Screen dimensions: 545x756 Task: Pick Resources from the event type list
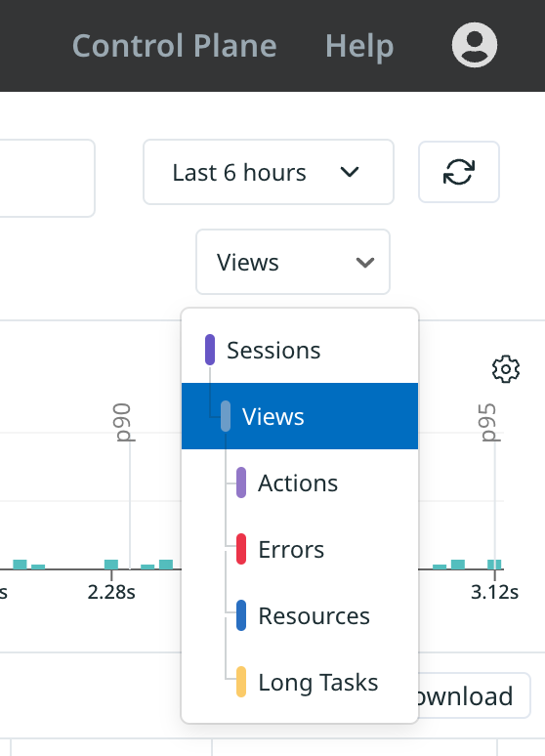(300, 615)
